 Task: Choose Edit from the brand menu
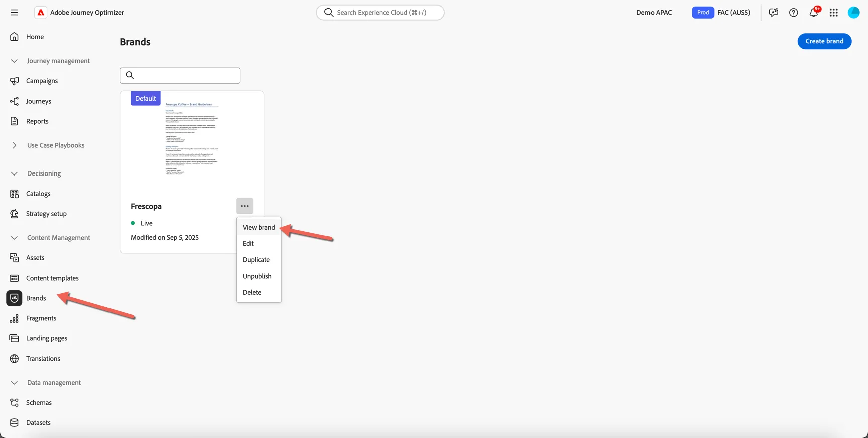click(259, 243)
